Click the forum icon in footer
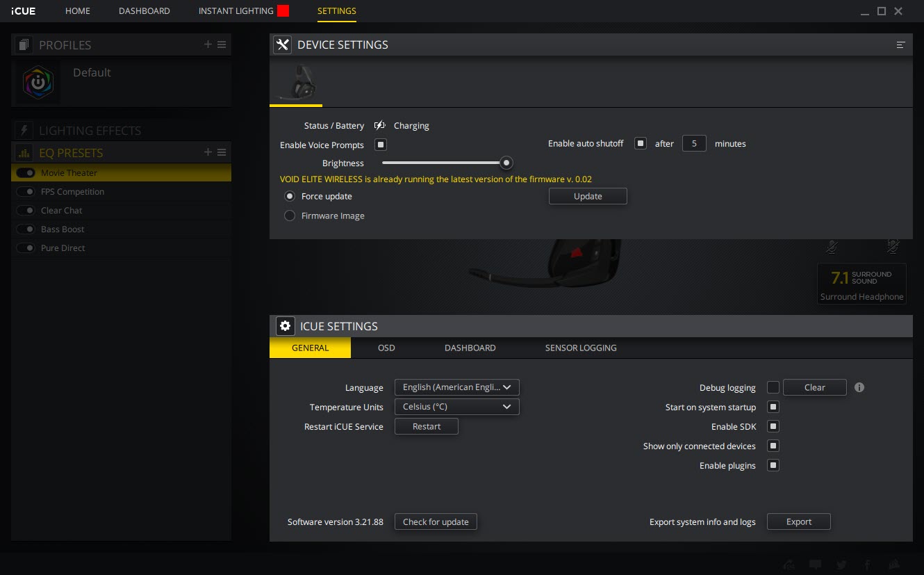The height and width of the screenshot is (575, 924). click(x=789, y=565)
